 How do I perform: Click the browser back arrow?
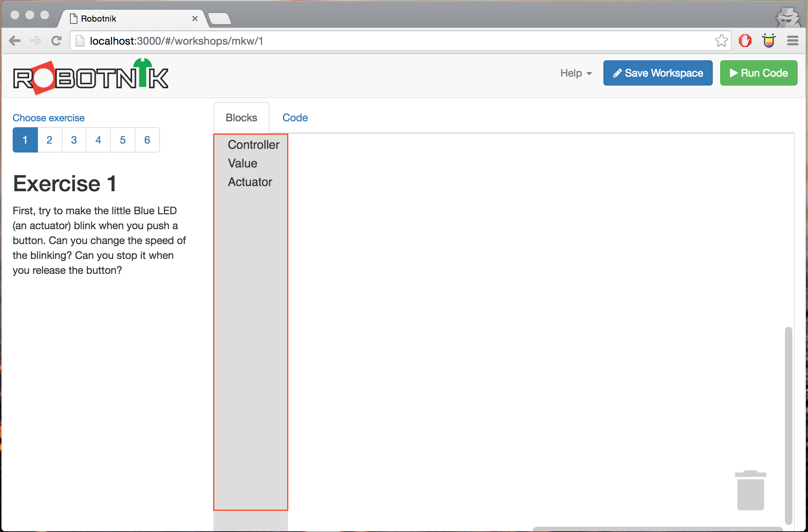15,41
